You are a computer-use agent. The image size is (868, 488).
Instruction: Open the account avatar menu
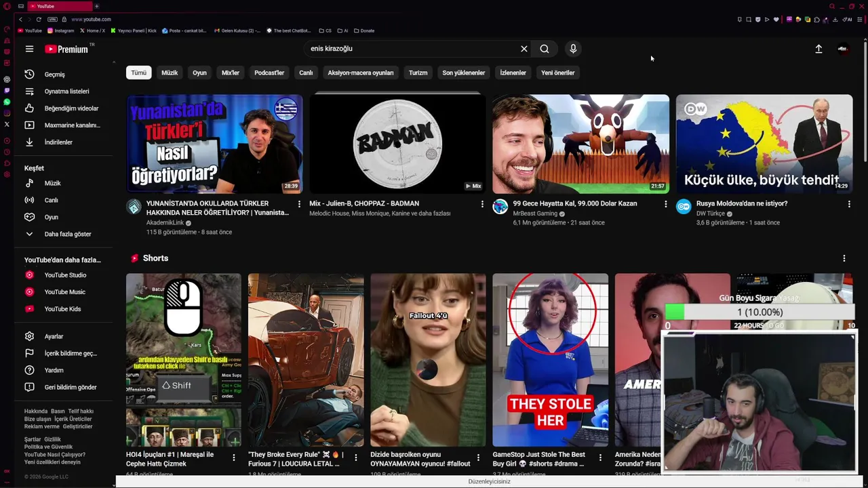pos(843,49)
